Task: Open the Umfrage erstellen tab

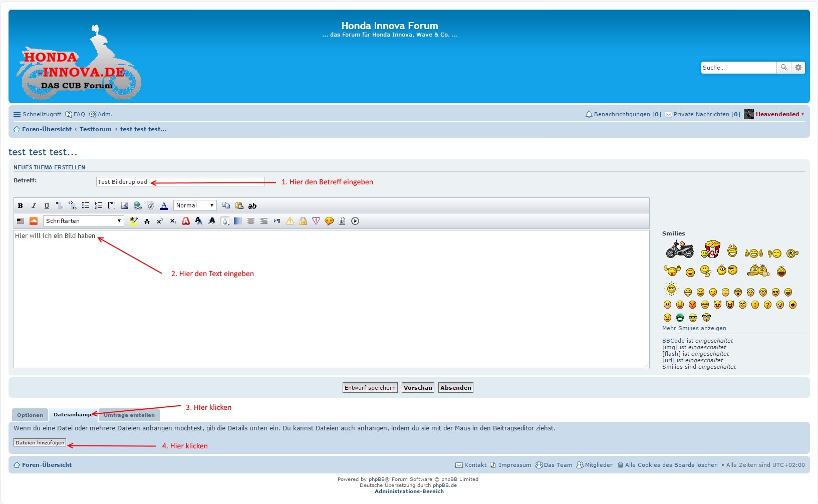Action: [129, 415]
